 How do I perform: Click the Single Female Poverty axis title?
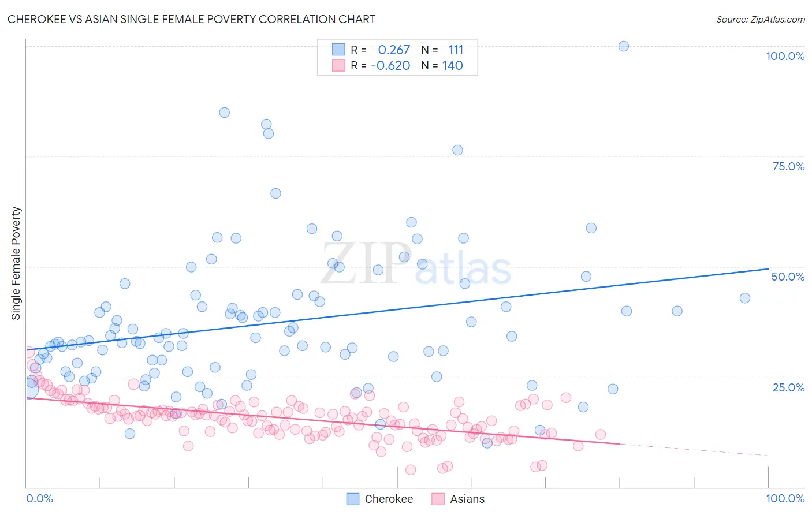pyautogui.click(x=16, y=263)
